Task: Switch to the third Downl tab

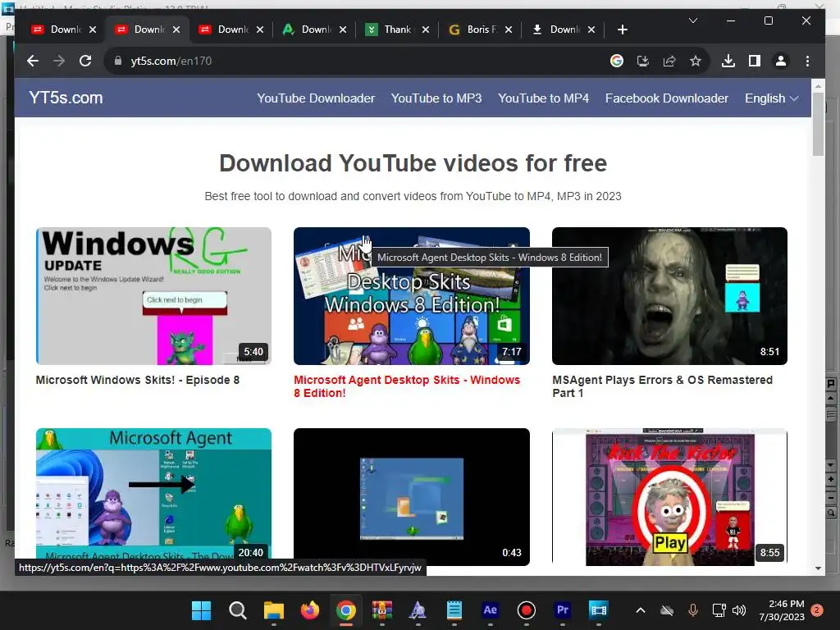Action: 223,30
